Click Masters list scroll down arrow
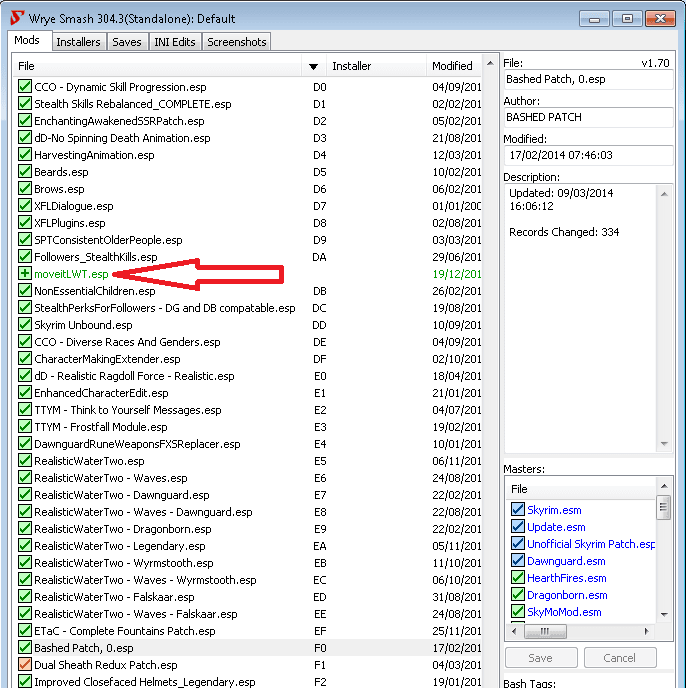 (664, 614)
